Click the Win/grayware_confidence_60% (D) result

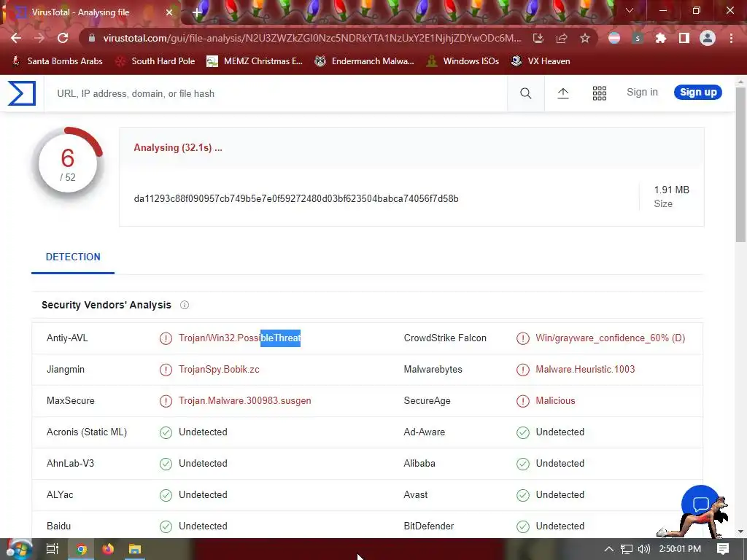[611, 338]
